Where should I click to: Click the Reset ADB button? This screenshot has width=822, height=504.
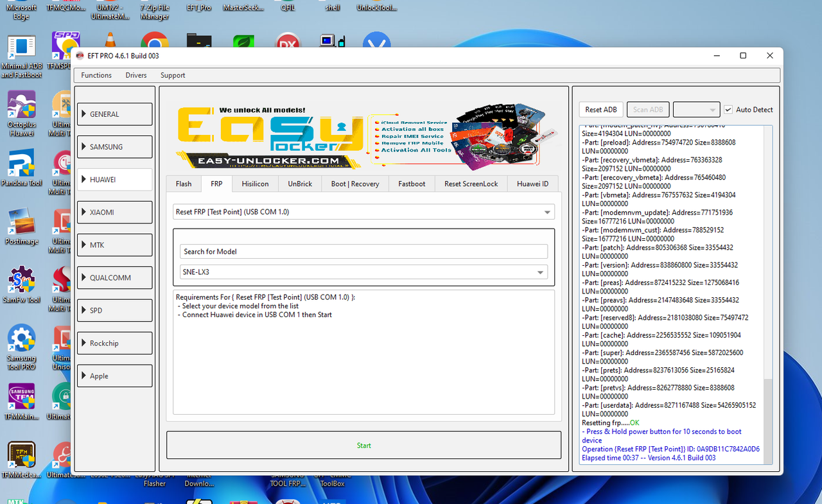[x=601, y=110]
